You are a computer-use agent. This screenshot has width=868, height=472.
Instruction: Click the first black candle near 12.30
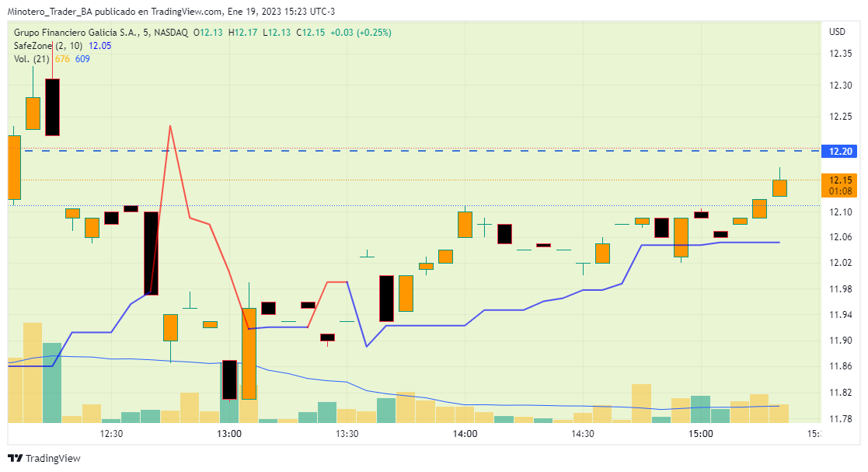pos(53,107)
